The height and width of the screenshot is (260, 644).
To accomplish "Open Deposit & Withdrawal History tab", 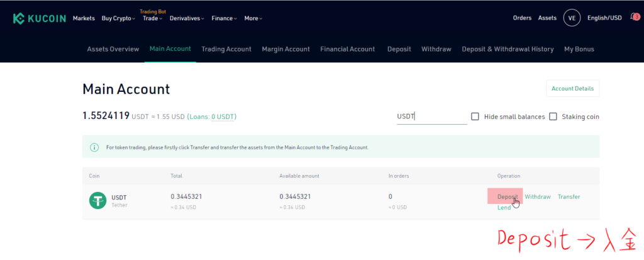I will point(508,49).
